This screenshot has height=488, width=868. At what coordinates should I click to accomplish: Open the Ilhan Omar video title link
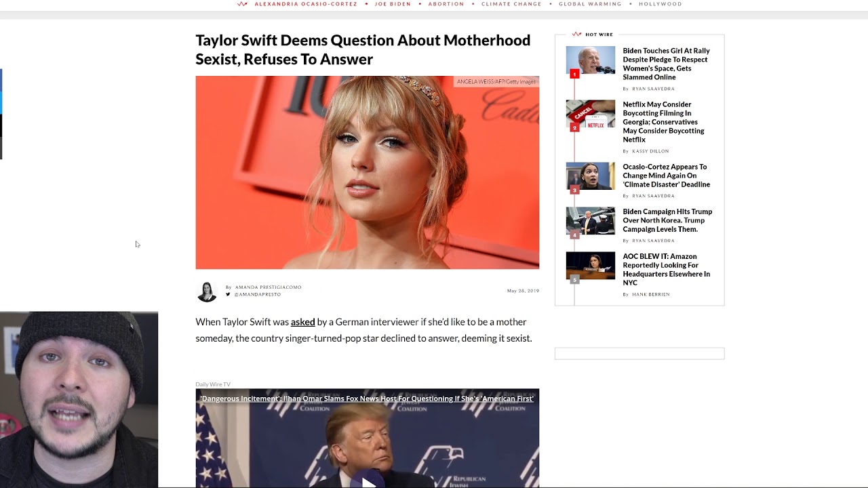367,399
